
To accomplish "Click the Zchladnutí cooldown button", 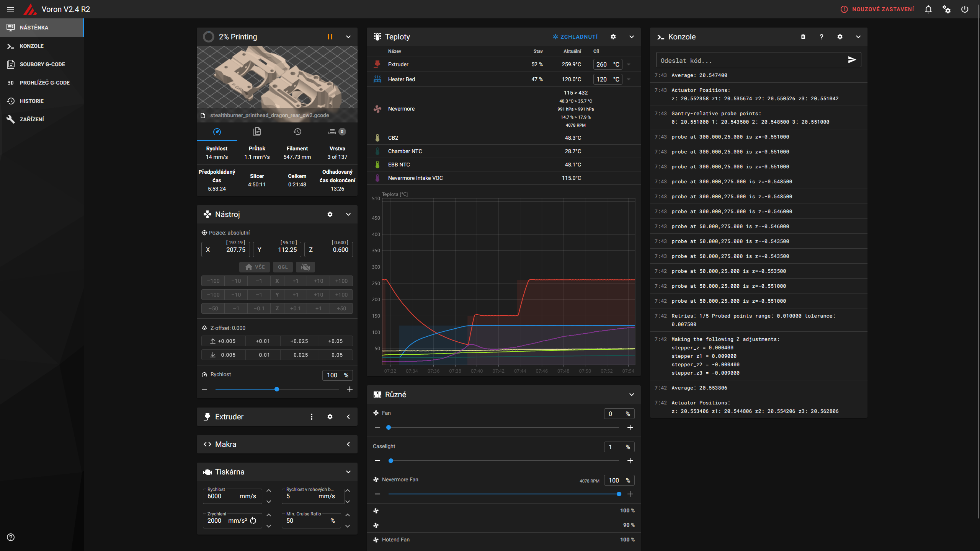I will point(575,37).
